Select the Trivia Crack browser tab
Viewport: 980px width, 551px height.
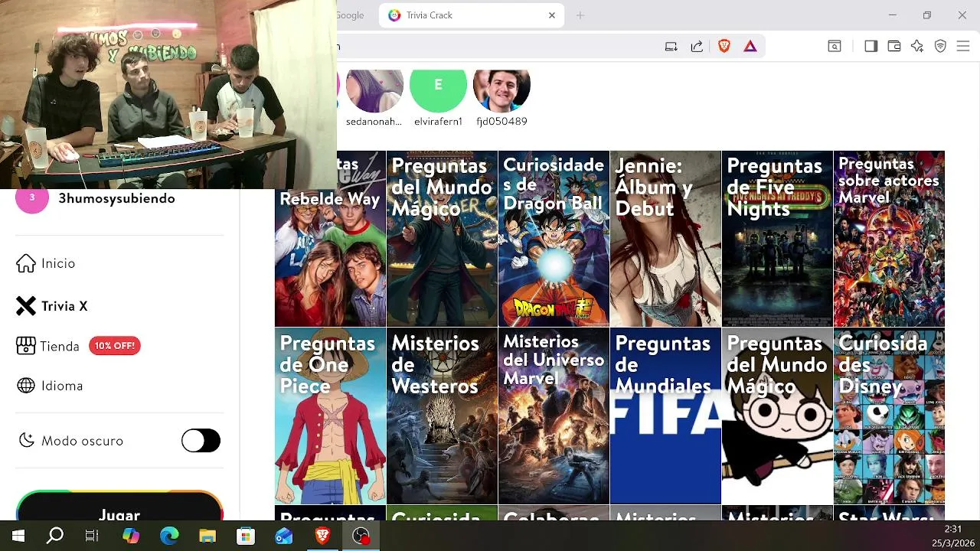[471, 15]
